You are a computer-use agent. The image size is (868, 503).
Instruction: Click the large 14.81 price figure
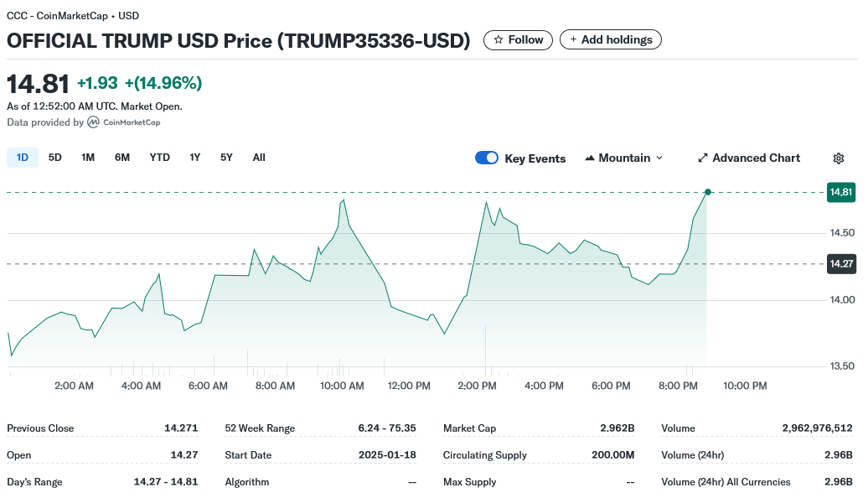[39, 84]
